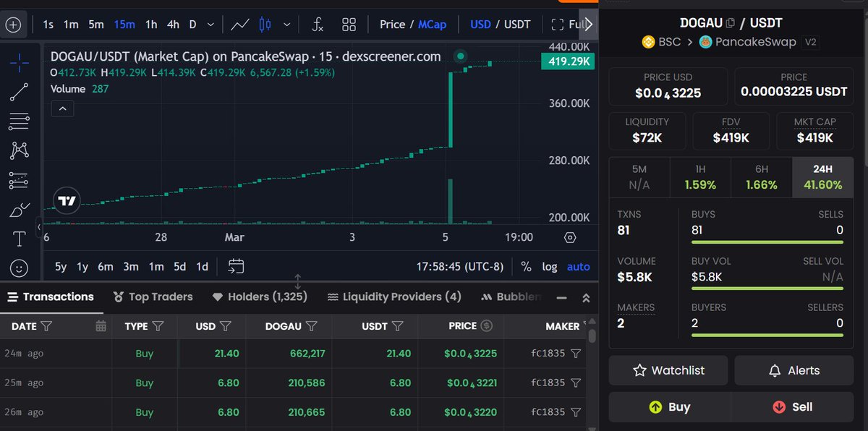
Task: Select the 6H stats tab
Action: pyautogui.click(x=762, y=177)
